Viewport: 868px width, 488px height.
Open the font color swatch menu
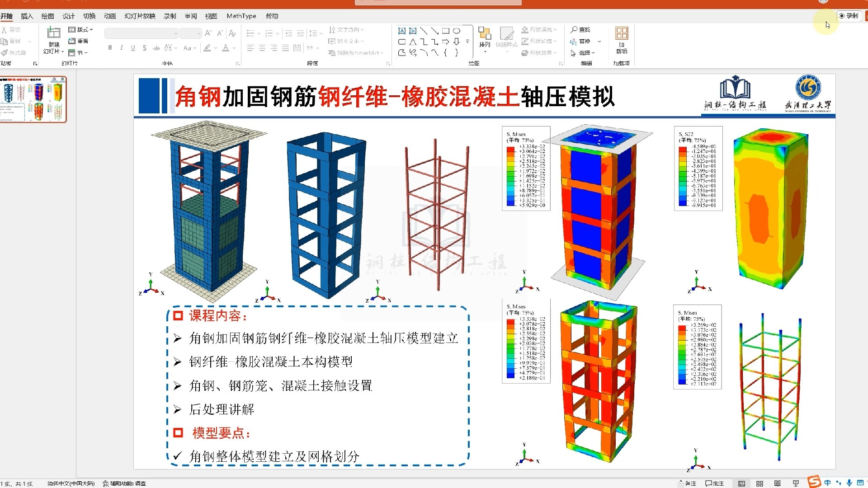pyautogui.click(x=233, y=48)
